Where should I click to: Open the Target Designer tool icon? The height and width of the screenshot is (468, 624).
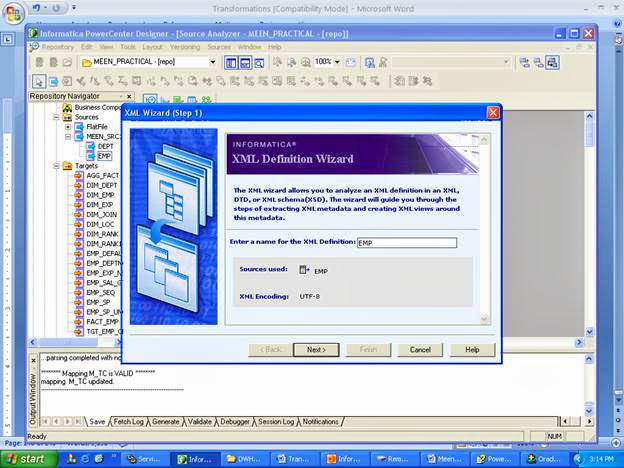[165, 99]
